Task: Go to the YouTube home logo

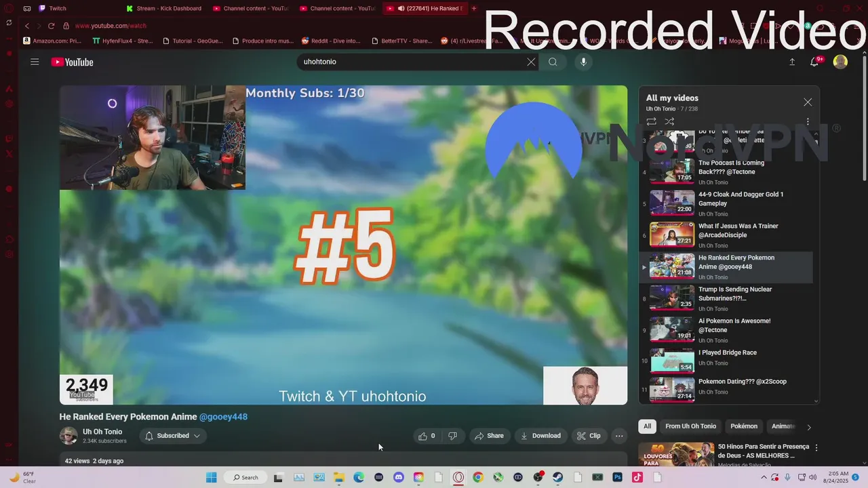Action: [x=72, y=62]
